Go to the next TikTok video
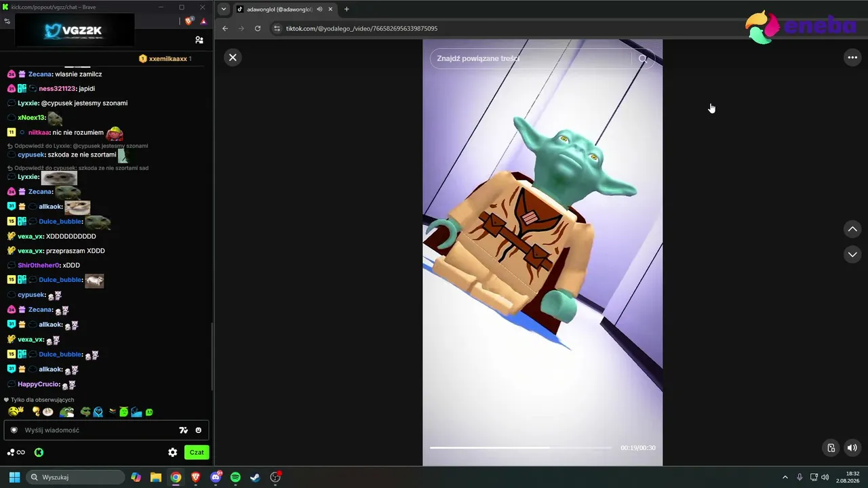 [x=852, y=254]
